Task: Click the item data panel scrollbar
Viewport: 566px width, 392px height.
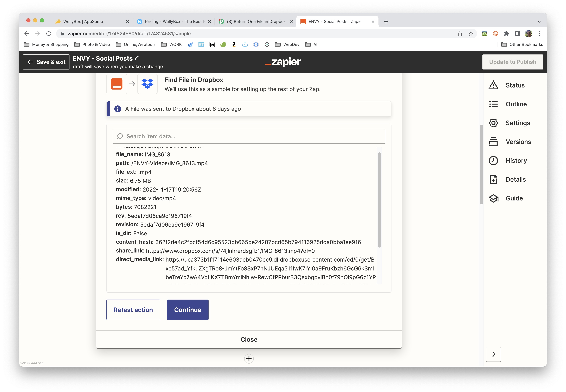Action: [379, 200]
